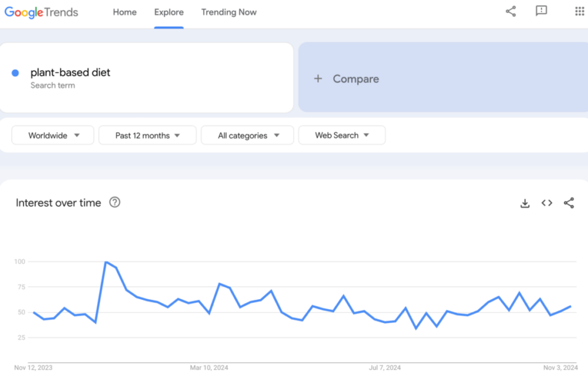Viewport: 588px width, 386px height.
Task: Edit the plant-based diet search term
Action: pyautogui.click(x=70, y=72)
